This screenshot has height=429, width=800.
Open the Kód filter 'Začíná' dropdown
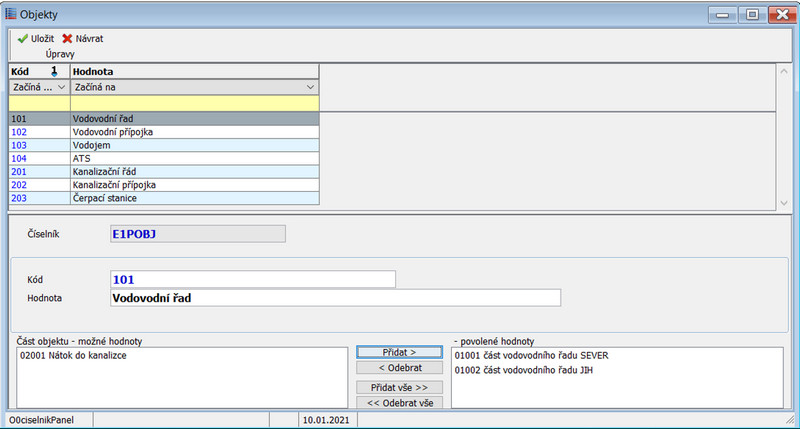pyautogui.click(x=61, y=88)
